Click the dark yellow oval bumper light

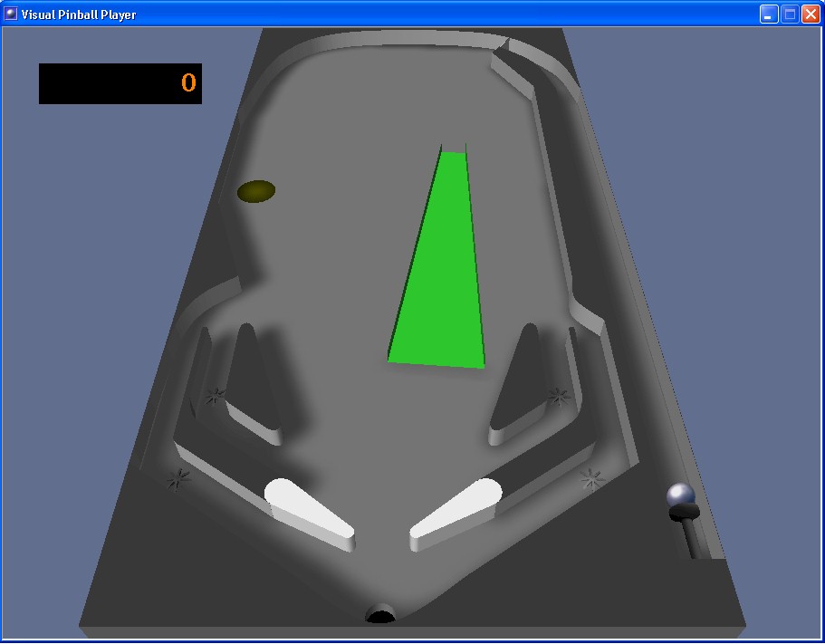(256, 191)
